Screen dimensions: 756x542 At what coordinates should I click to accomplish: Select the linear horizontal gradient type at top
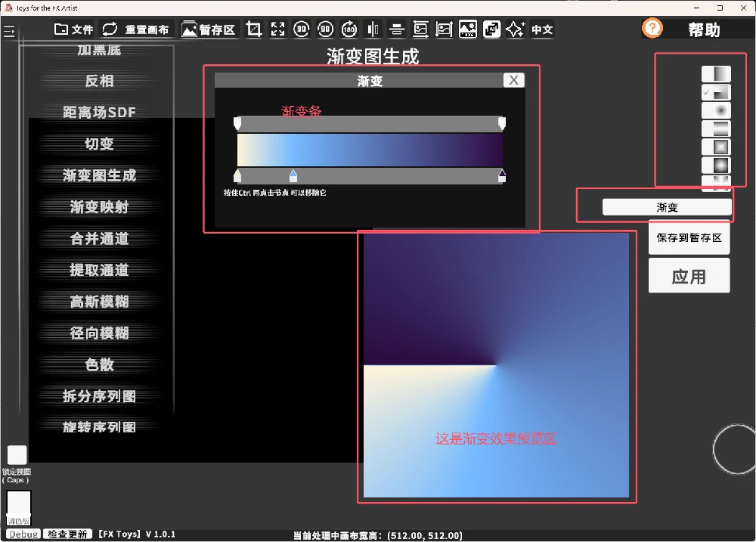click(716, 73)
